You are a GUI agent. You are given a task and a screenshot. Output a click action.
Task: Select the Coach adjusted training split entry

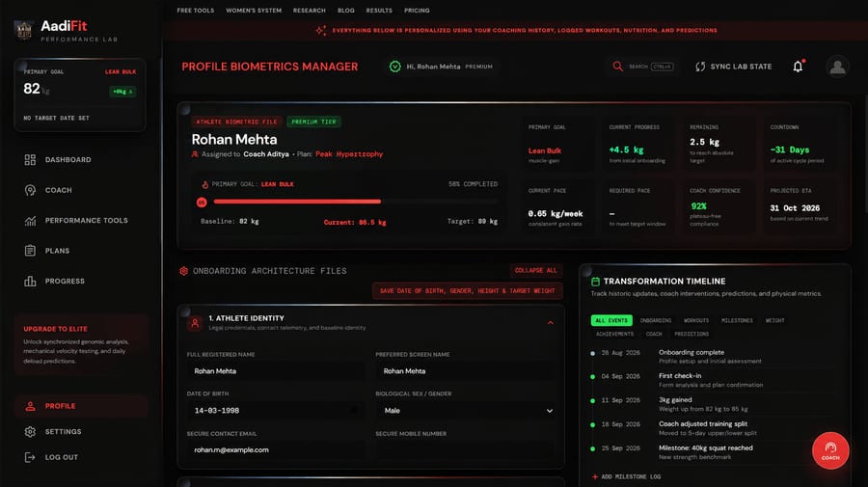click(x=714, y=428)
